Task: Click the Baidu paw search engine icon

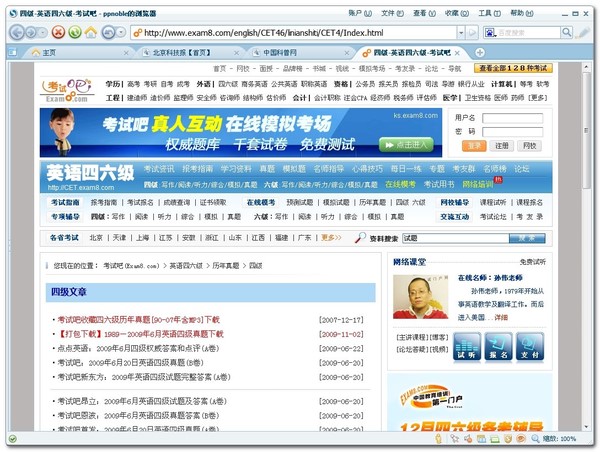Action: [x=490, y=33]
